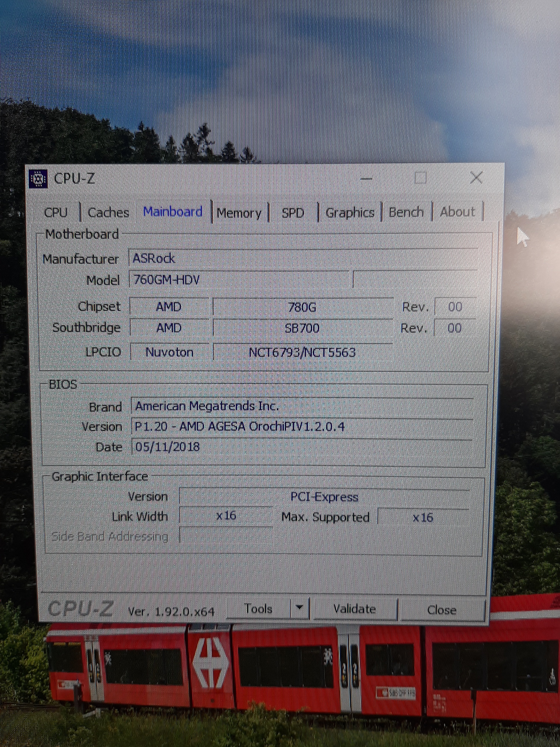560x747 pixels.
Task: Open the About tab
Action: [x=457, y=212]
